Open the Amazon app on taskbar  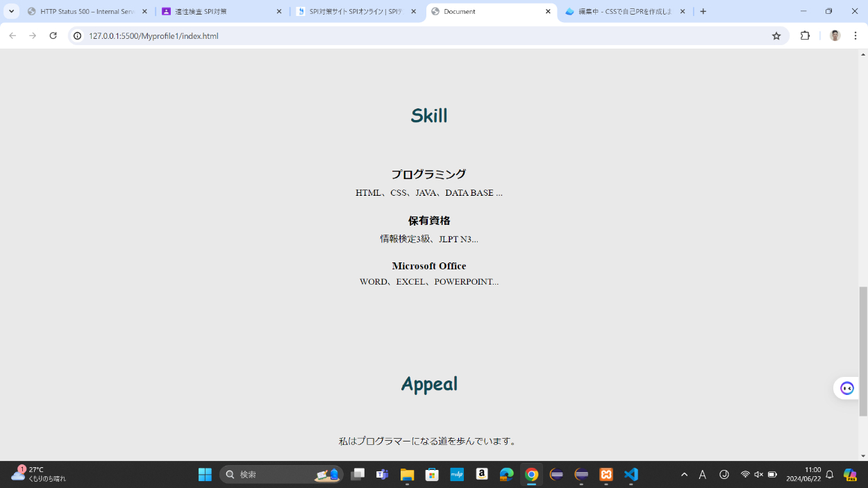(x=482, y=475)
